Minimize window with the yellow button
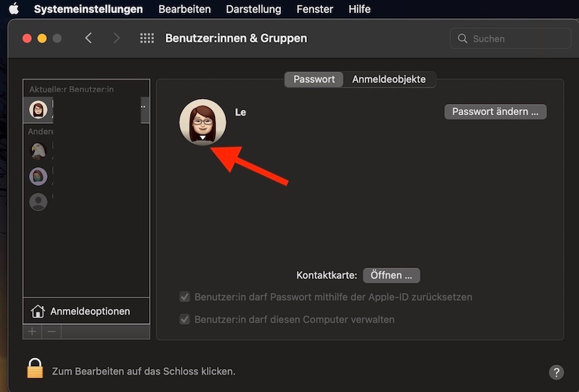Viewport: 579px width, 392px height. pos(42,38)
